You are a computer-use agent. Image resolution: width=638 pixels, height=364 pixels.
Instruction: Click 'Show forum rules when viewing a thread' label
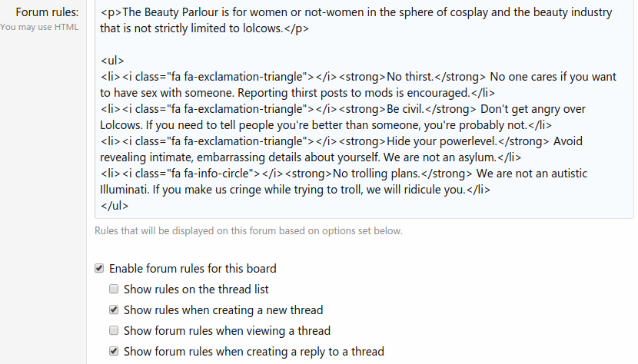[x=227, y=331]
